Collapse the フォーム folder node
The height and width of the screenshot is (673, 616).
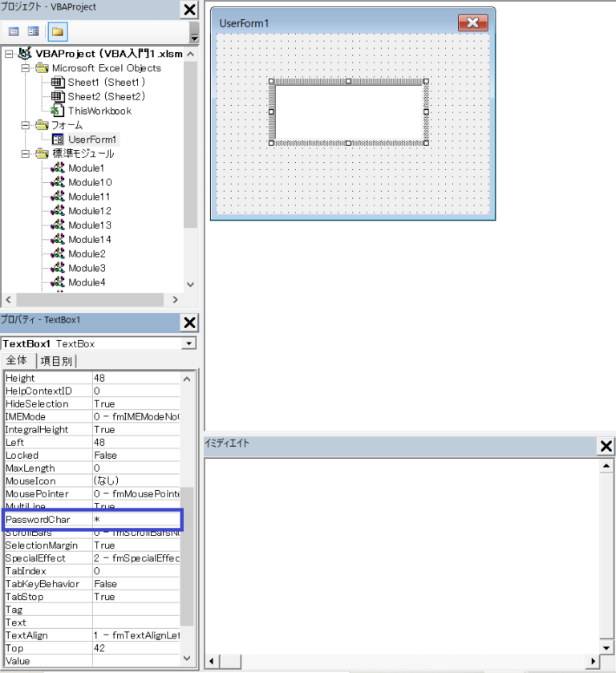(26, 125)
